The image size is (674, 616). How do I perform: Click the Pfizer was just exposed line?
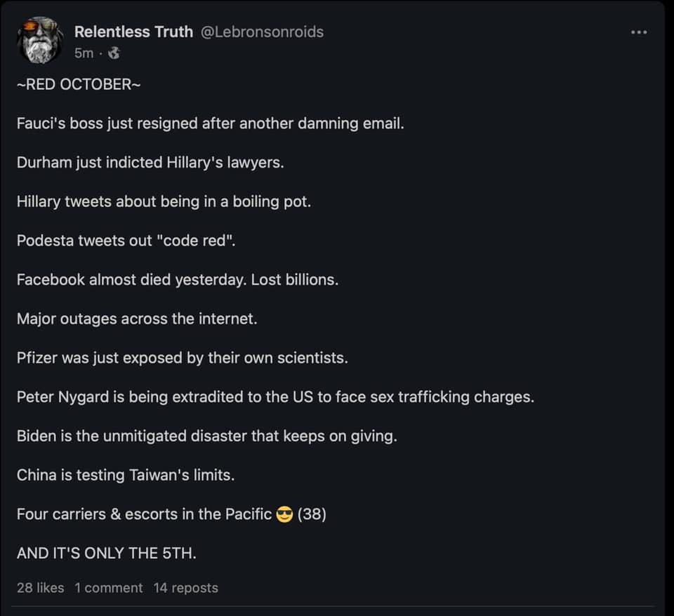tap(182, 358)
